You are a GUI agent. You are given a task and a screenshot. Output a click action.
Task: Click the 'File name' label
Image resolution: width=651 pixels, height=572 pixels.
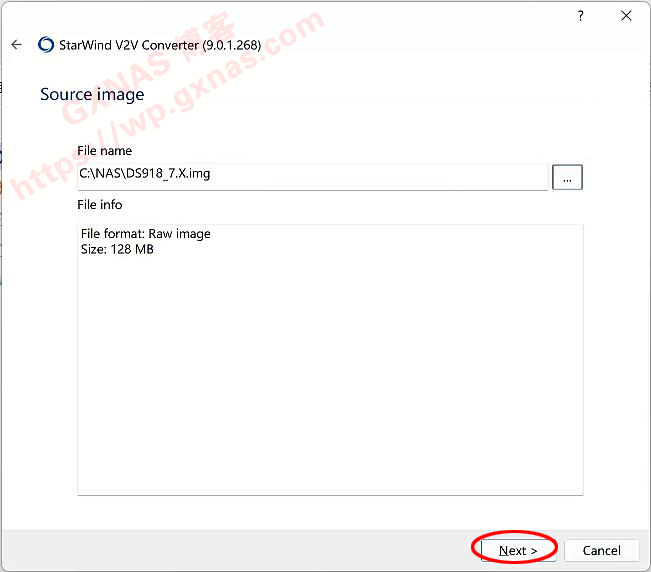(x=105, y=151)
